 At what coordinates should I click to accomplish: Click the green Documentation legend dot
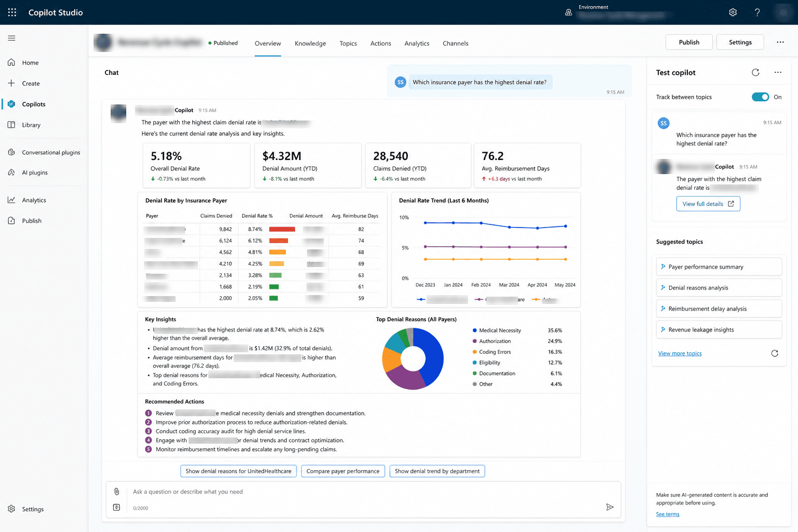(475, 374)
